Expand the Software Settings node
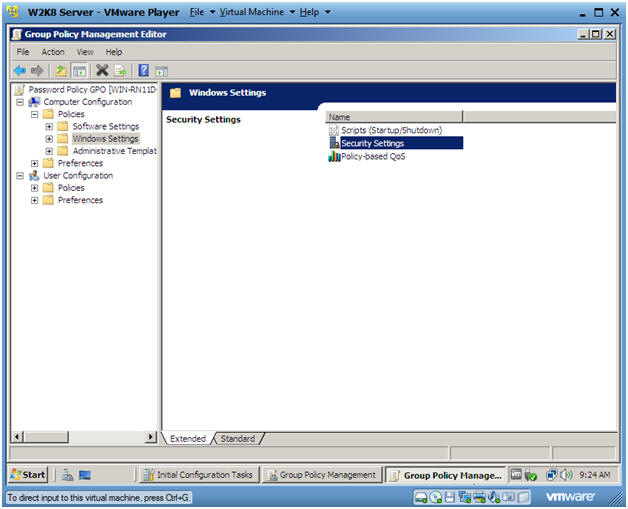This screenshot has width=628, height=509. pos(49,127)
